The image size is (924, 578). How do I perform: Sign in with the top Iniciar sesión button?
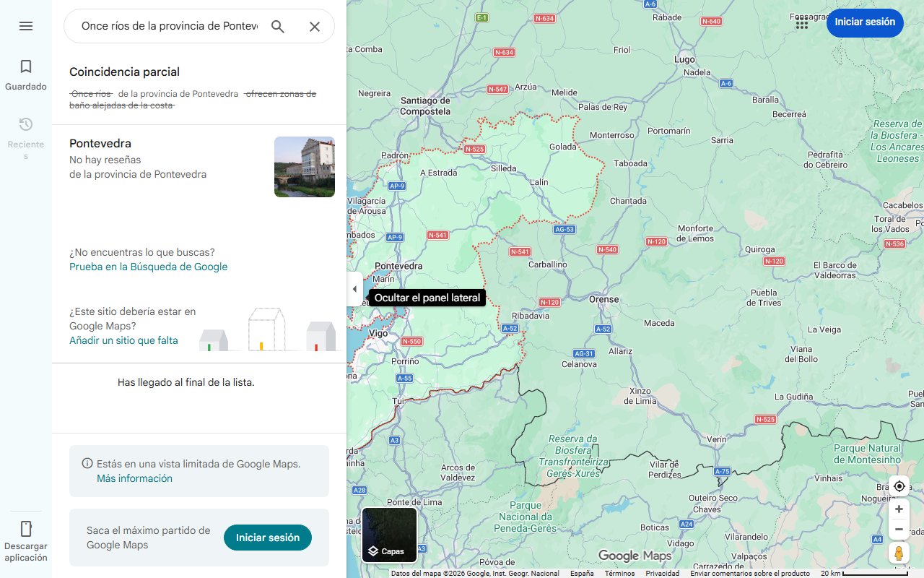point(865,22)
